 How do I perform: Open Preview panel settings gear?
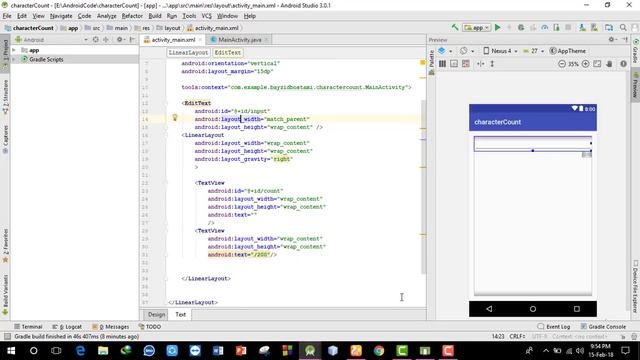point(611,40)
